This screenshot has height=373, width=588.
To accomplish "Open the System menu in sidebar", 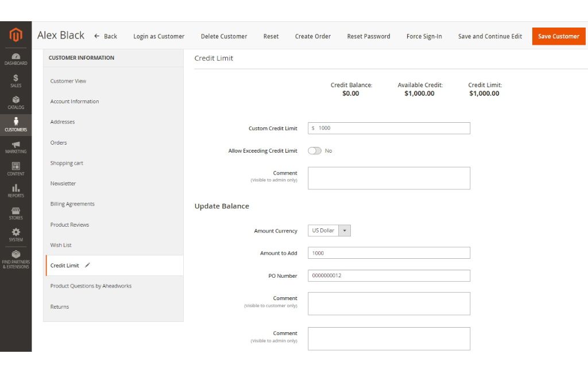I will pos(16,235).
